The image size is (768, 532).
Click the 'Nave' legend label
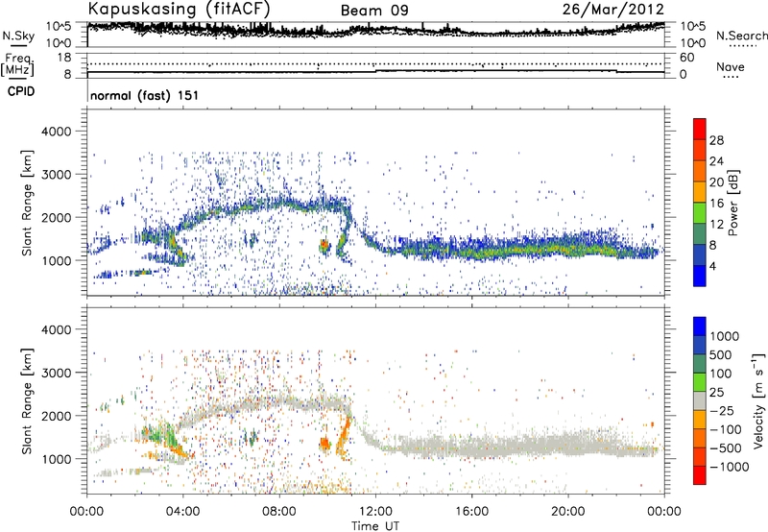pyautogui.click(x=730, y=67)
